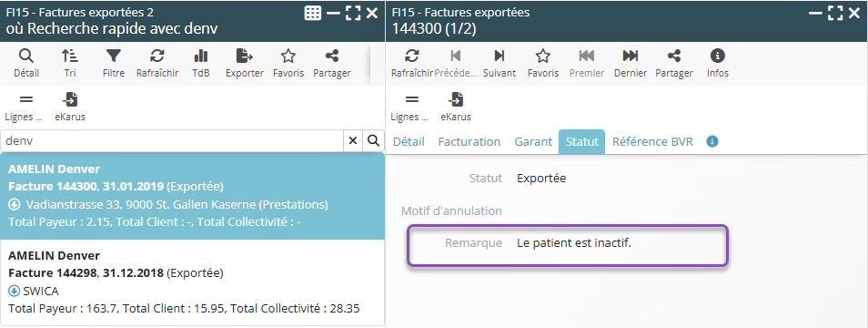
Task: Open Détail in left toolbar
Action: click(26, 63)
